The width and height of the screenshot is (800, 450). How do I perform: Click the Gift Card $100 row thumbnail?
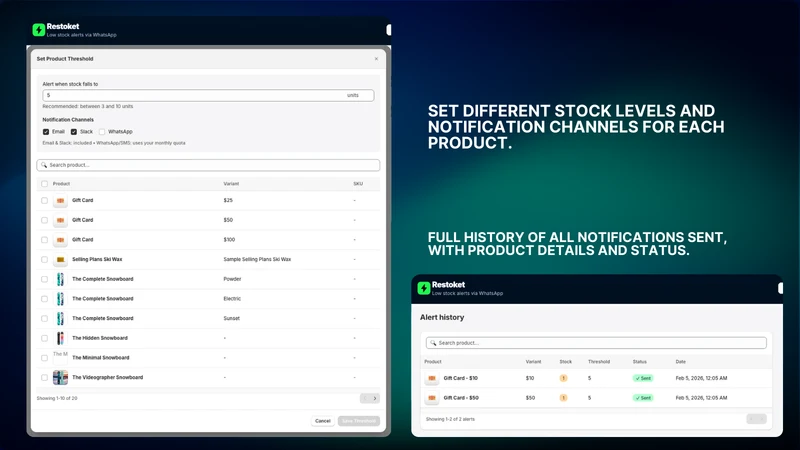[60, 240]
